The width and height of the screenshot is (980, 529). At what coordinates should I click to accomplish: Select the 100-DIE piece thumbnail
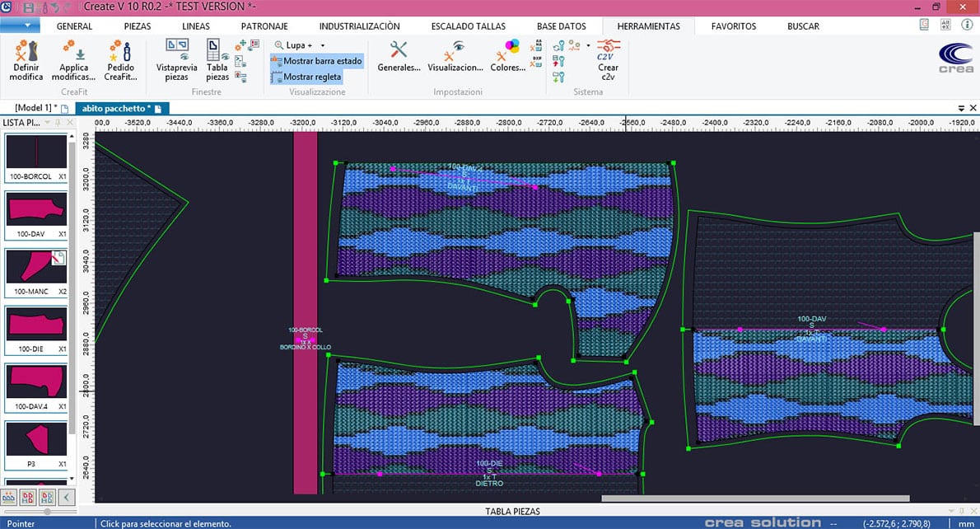pos(37,330)
